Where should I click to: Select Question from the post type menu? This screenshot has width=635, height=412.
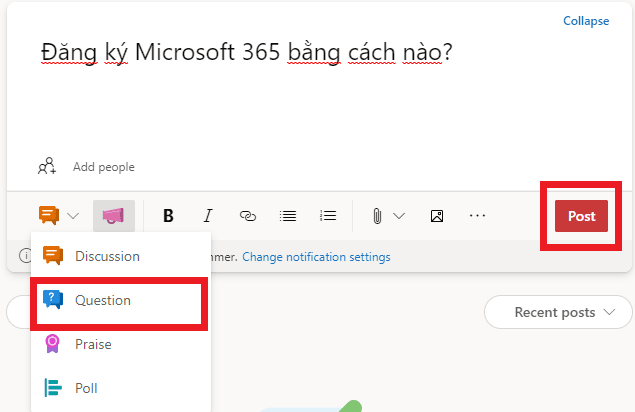coord(119,301)
